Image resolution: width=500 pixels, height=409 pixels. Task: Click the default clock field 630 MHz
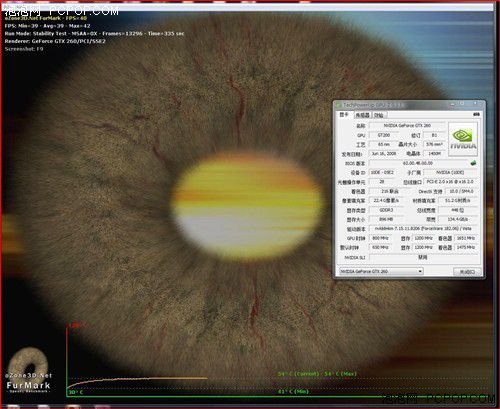380,248
